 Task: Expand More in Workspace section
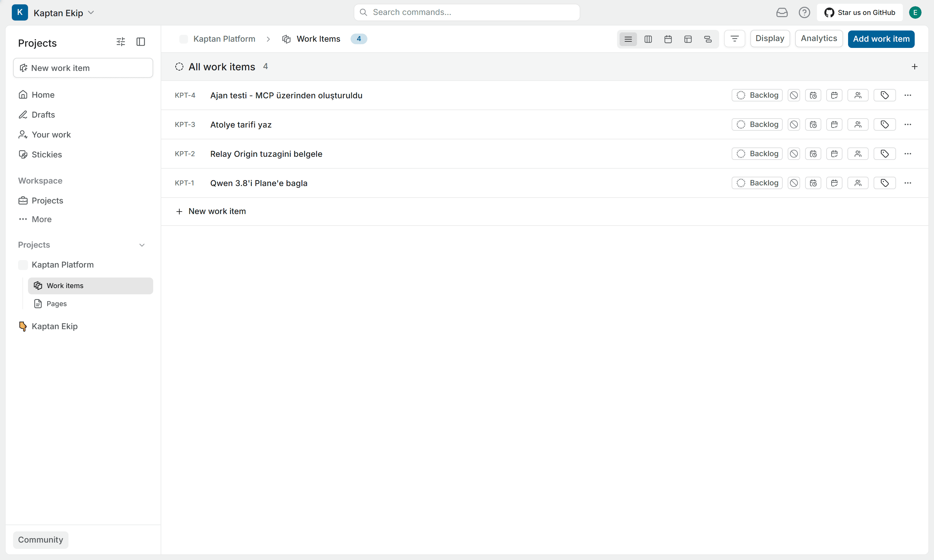tap(83, 219)
